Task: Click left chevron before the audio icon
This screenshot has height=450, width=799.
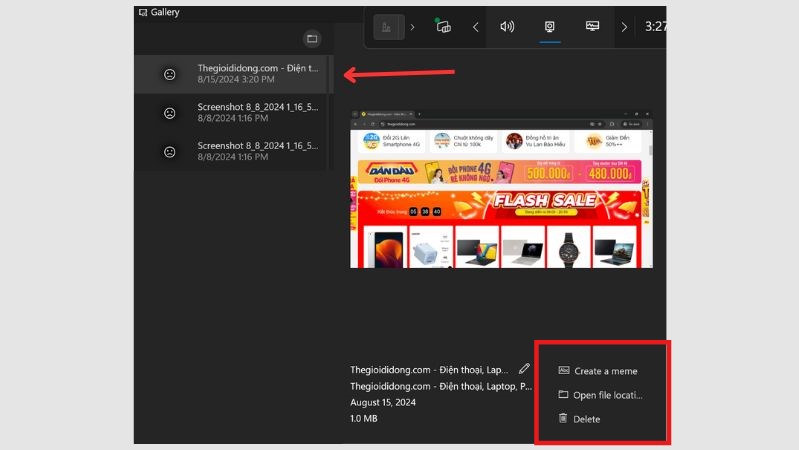Action: point(475,27)
